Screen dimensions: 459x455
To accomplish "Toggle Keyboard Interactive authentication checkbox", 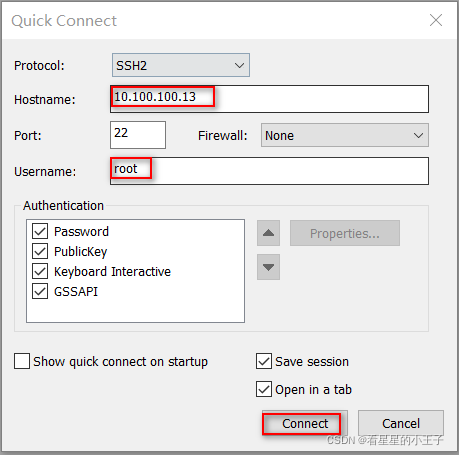I will tap(40, 271).
